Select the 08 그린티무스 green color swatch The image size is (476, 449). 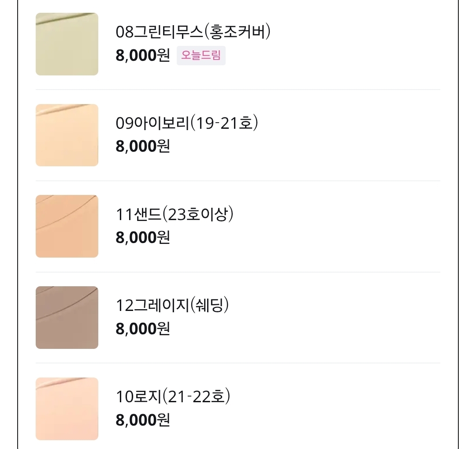click(67, 44)
